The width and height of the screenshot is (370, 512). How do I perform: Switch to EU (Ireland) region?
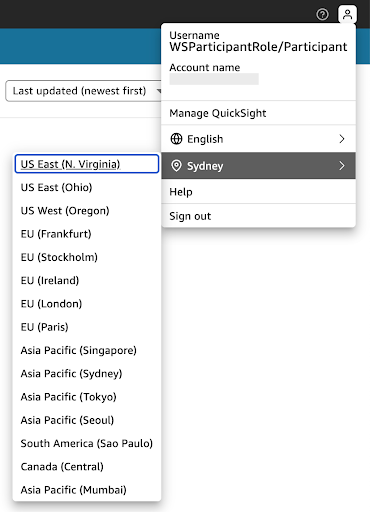point(87,280)
